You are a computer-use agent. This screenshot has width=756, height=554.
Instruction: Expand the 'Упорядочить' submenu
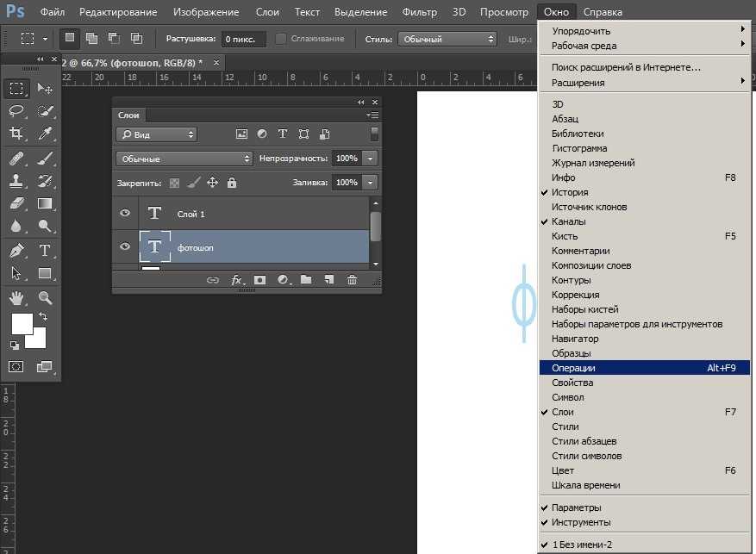point(644,31)
